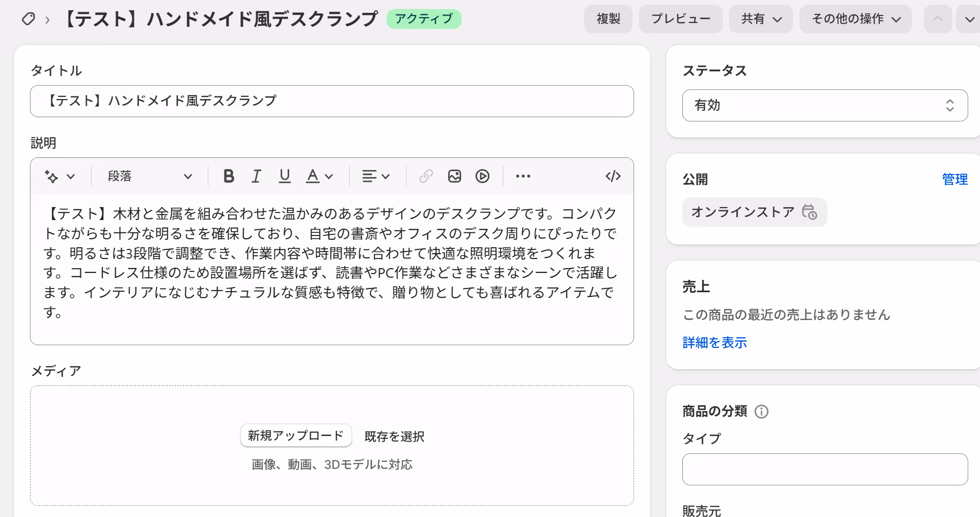Image resolution: width=980 pixels, height=517 pixels.
Task: Toggle italic formatting in description editor
Action: (257, 176)
